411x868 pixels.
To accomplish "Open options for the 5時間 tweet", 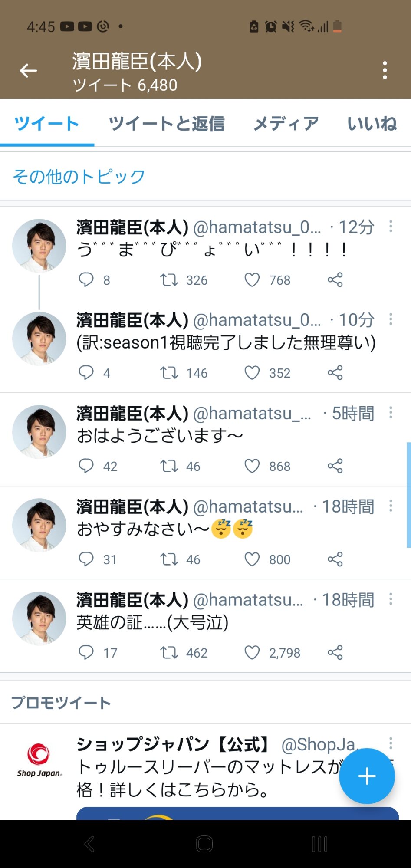I will [x=391, y=413].
